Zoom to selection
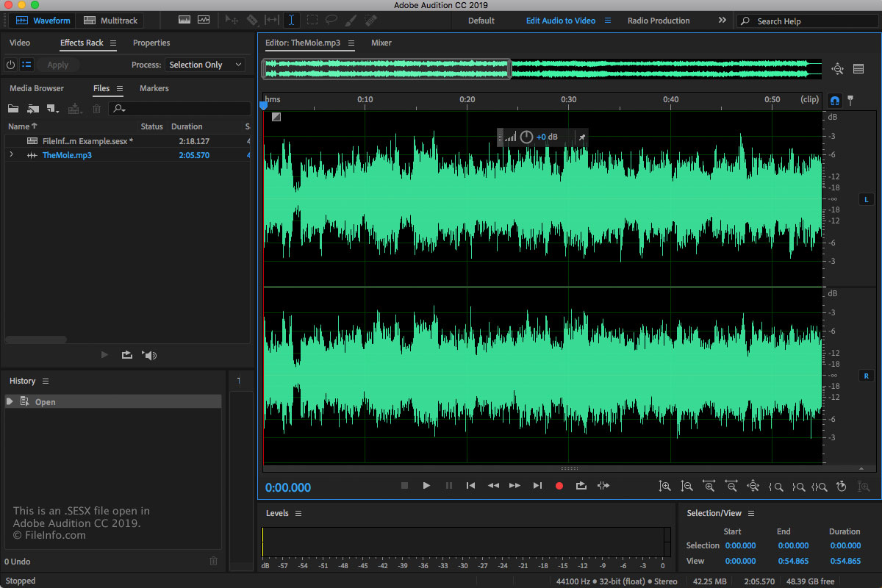882x588 pixels. pyautogui.click(x=820, y=486)
